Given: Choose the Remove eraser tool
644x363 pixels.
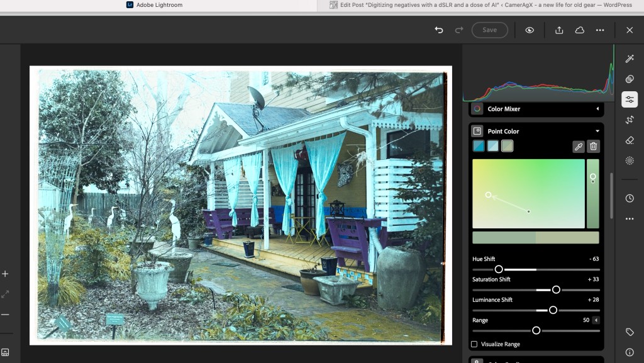Looking at the screenshot, I should pos(630,140).
